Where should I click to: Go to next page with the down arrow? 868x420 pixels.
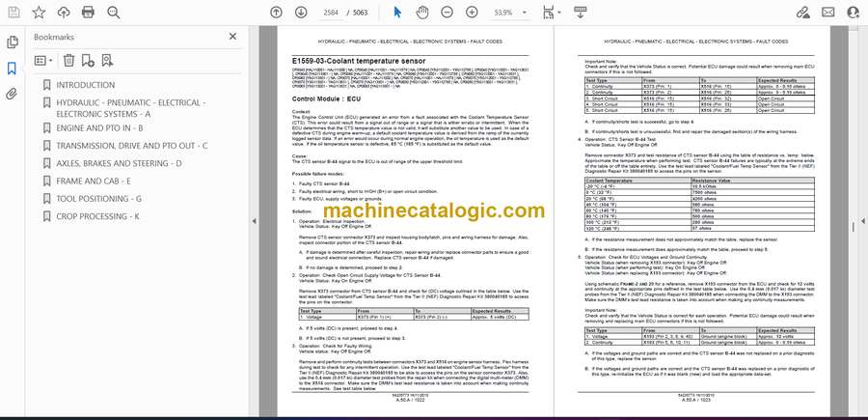tap(301, 13)
